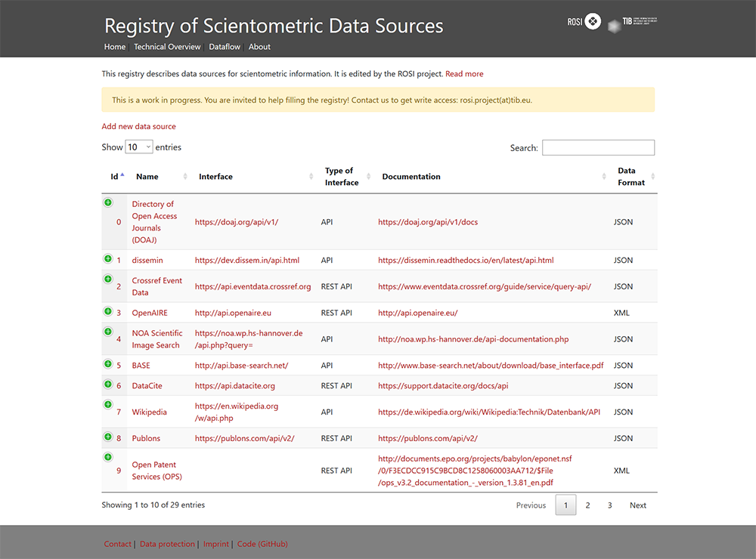This screenshot has width=756, height=559.
Task: Click the TIB logo in header
Action: pos(632,23)
